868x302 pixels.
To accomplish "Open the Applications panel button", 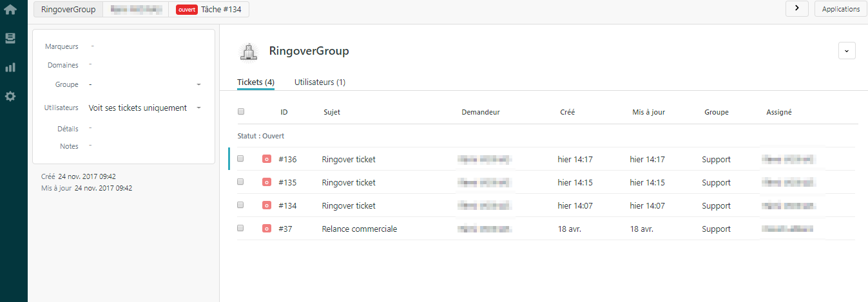I will click(841, 9).
